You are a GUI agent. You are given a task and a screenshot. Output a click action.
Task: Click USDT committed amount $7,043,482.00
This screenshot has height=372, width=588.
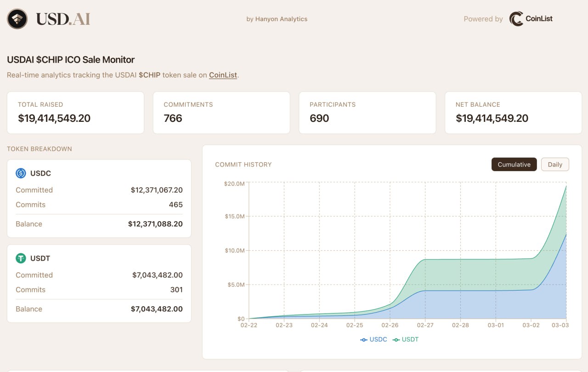click(x=158, y=275)
